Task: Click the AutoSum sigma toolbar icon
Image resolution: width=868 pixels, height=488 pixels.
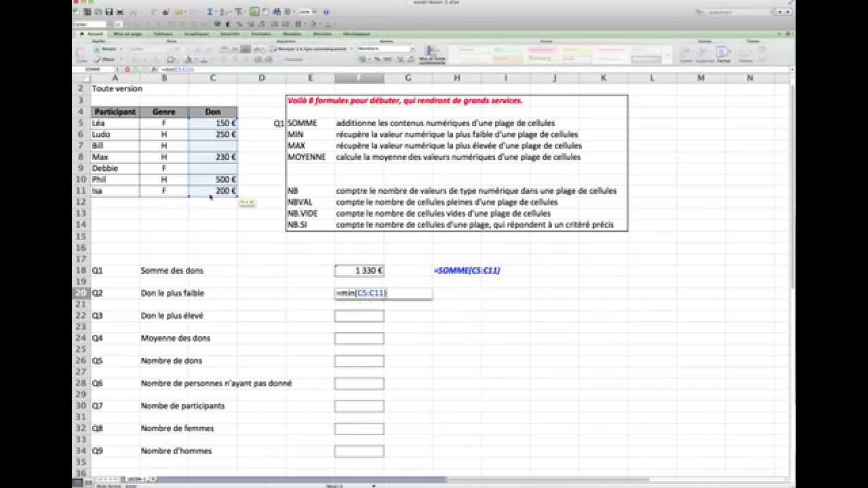Action: (210, 12)
